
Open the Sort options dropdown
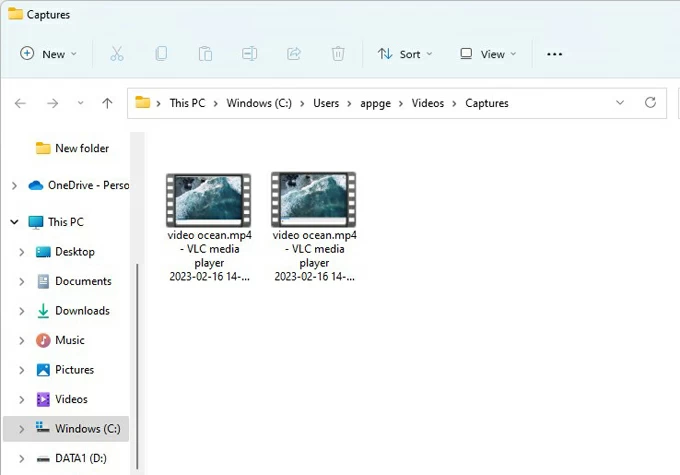[x=405, y=54]
